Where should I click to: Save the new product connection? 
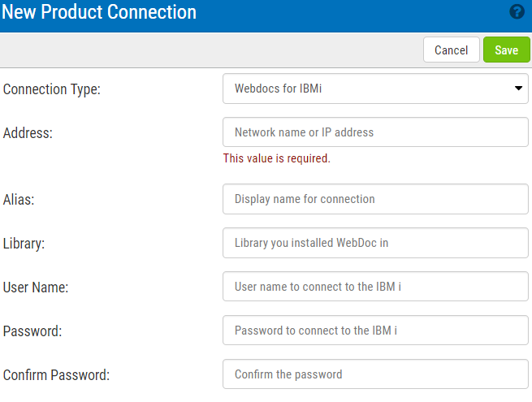tap(506, 50)
